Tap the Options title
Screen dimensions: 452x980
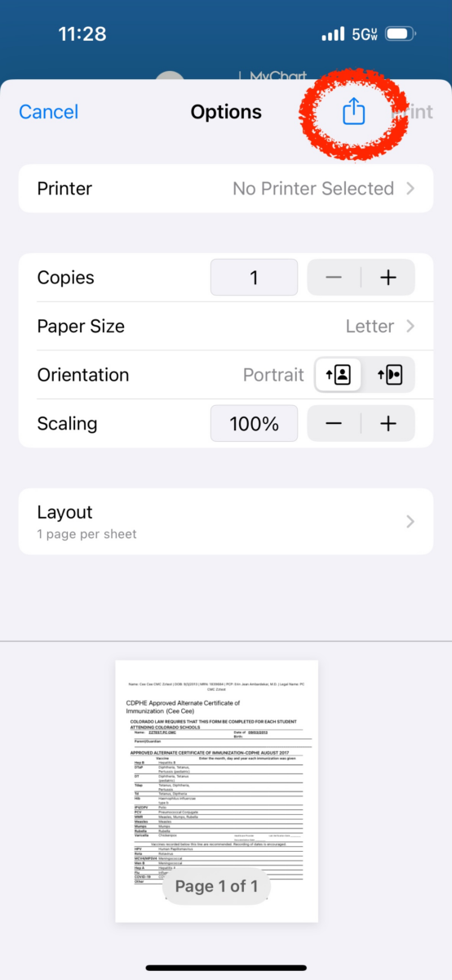pos(226,112)
